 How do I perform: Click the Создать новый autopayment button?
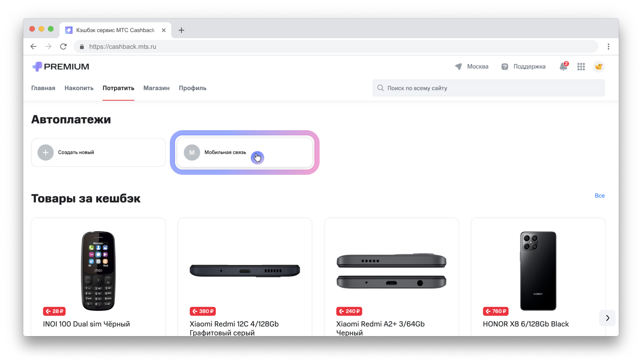tap(98, 152)
